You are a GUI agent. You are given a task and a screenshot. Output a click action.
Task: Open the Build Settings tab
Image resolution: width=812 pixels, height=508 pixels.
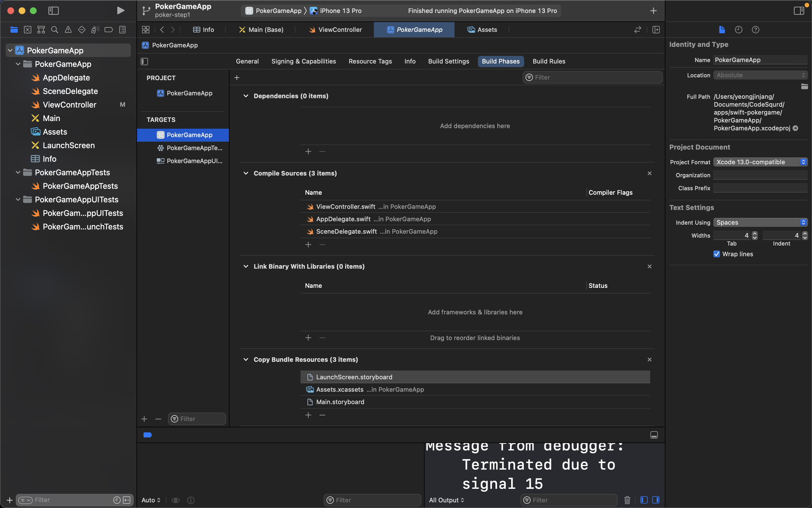[x=449, y=61]
